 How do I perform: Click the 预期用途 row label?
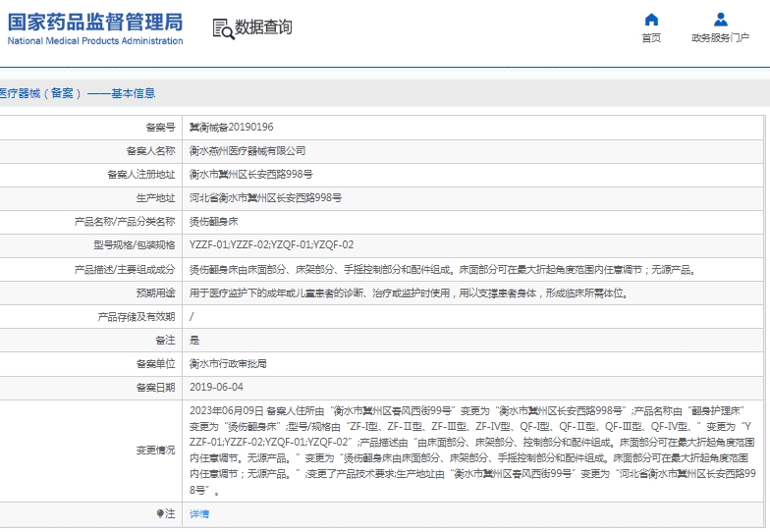155,293
